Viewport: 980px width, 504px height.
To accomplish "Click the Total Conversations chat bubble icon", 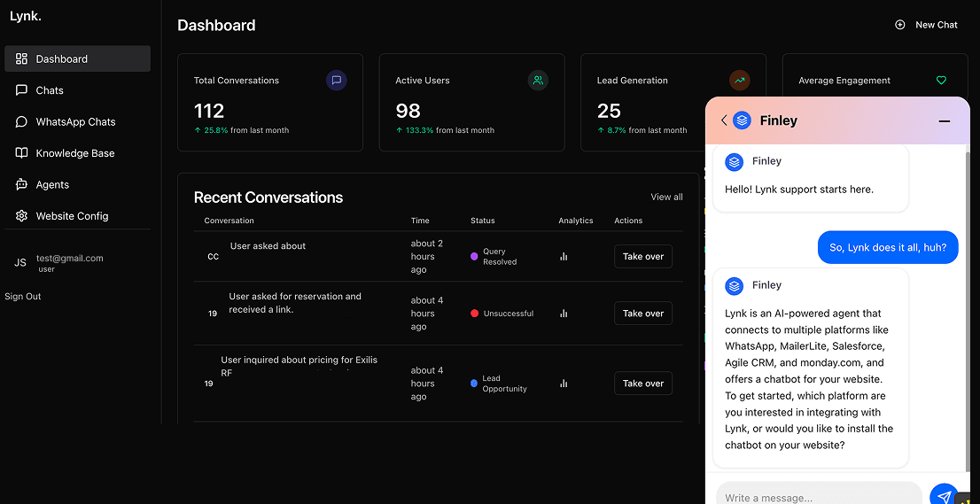I will [336, 80].
